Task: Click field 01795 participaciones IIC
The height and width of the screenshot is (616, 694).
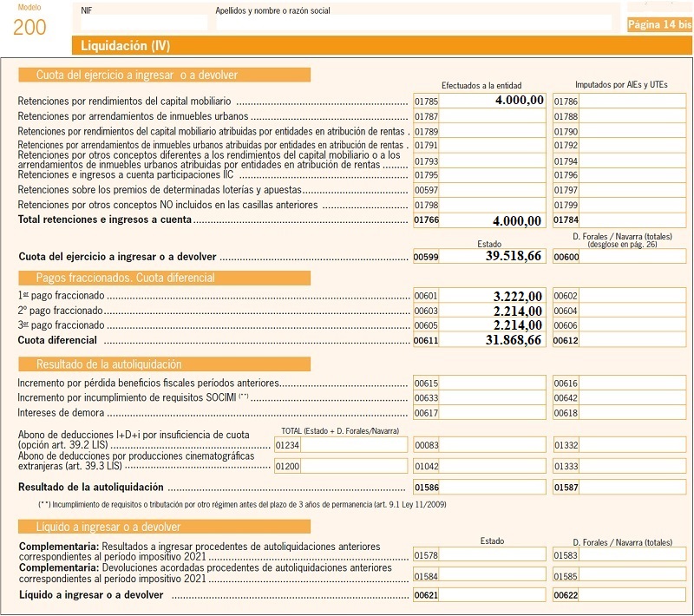Action: tap(492, 175)
